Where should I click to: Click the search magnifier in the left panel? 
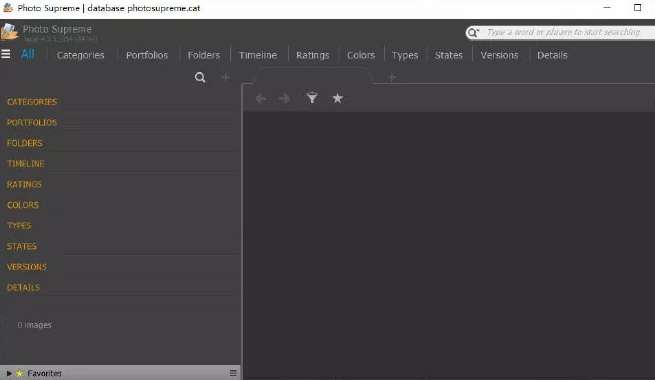[200, 77]
